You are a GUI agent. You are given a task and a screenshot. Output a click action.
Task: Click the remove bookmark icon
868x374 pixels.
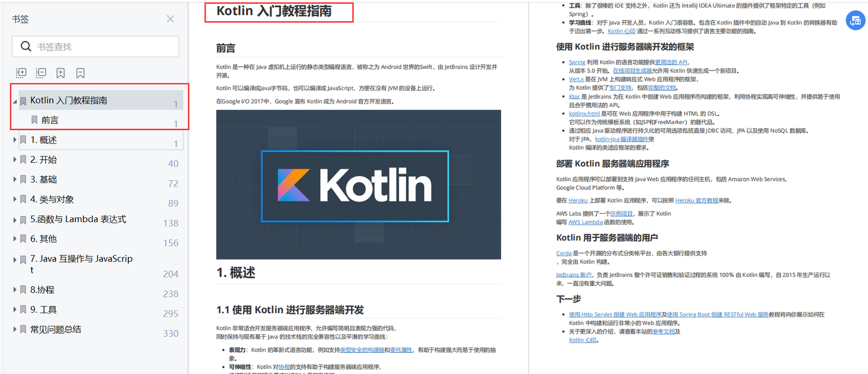80,73
